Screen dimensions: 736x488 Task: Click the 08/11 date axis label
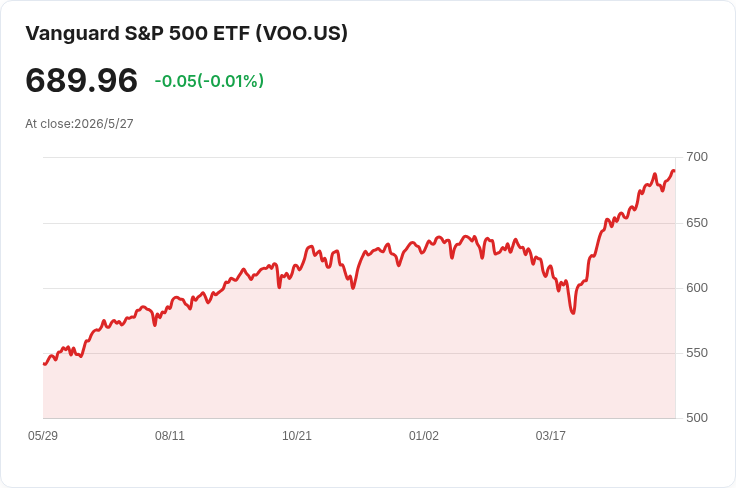point(170,436)
